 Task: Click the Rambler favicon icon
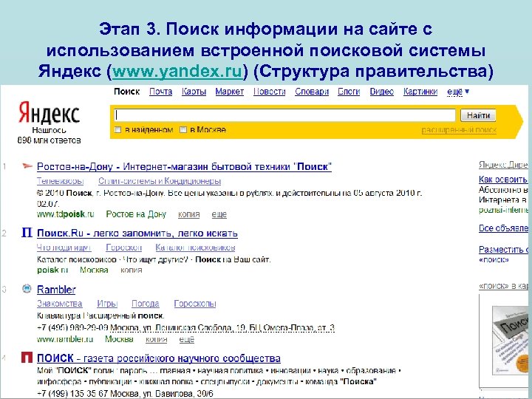click(27, 288)
